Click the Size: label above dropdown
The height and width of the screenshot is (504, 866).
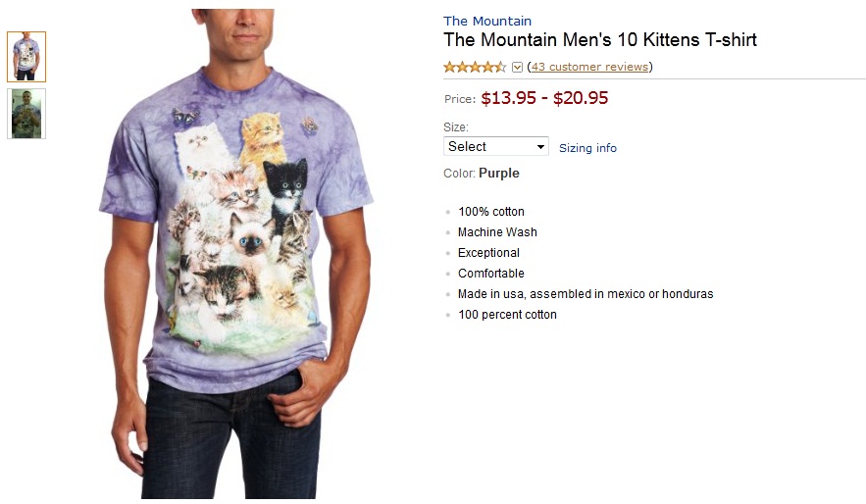(x=456, y=127)
